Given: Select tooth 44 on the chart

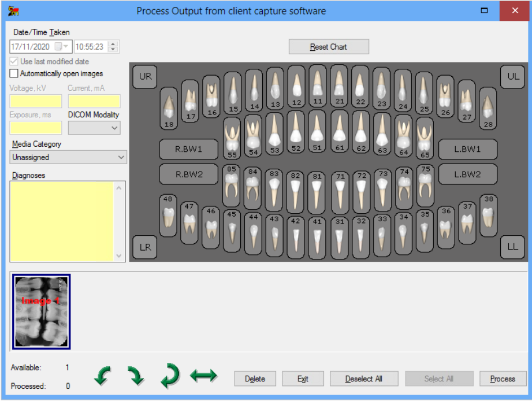Looking at the screenshot, I should [253, 233].
